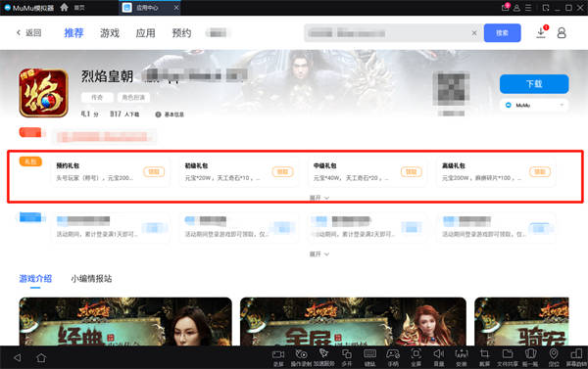Switch to the 小编情报站 tab

(91, 278)
